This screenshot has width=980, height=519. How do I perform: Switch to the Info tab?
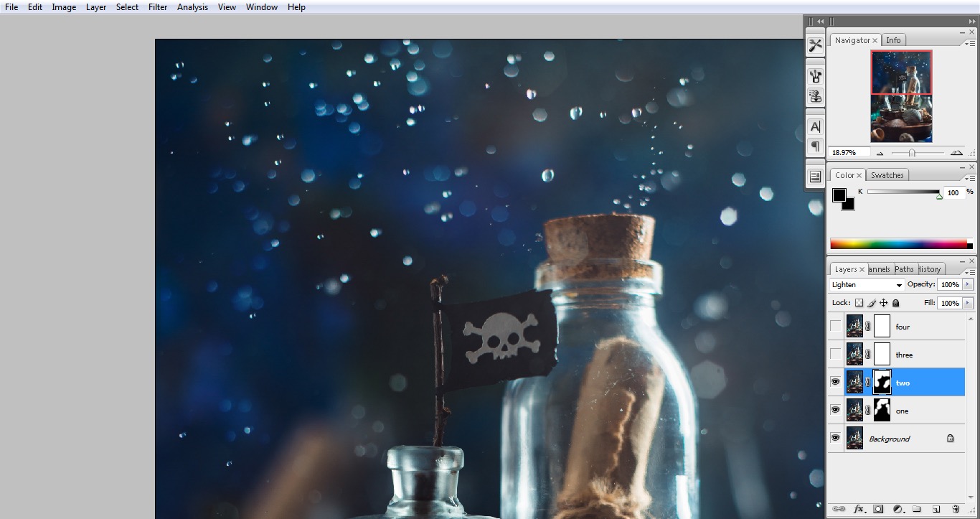click(893, 40)
